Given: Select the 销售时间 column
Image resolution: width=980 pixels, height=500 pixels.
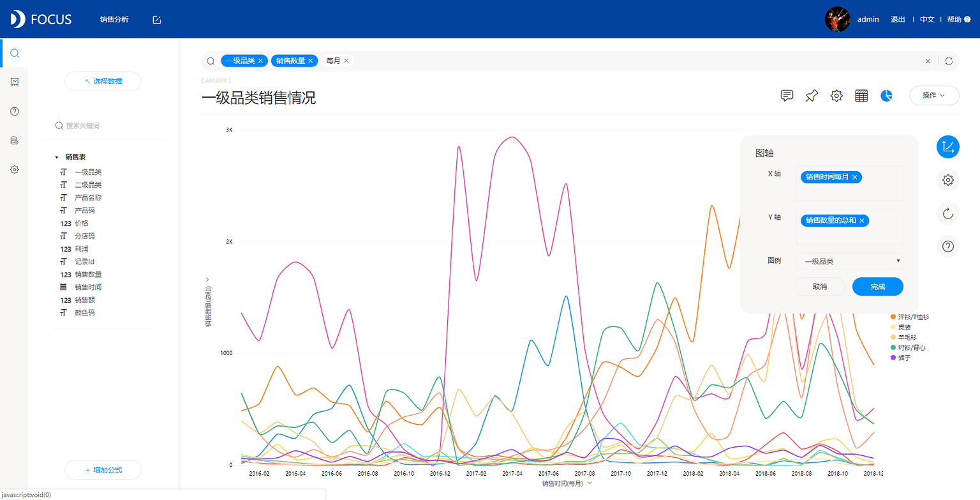Looking at the screenshot, I should [88, 287].
